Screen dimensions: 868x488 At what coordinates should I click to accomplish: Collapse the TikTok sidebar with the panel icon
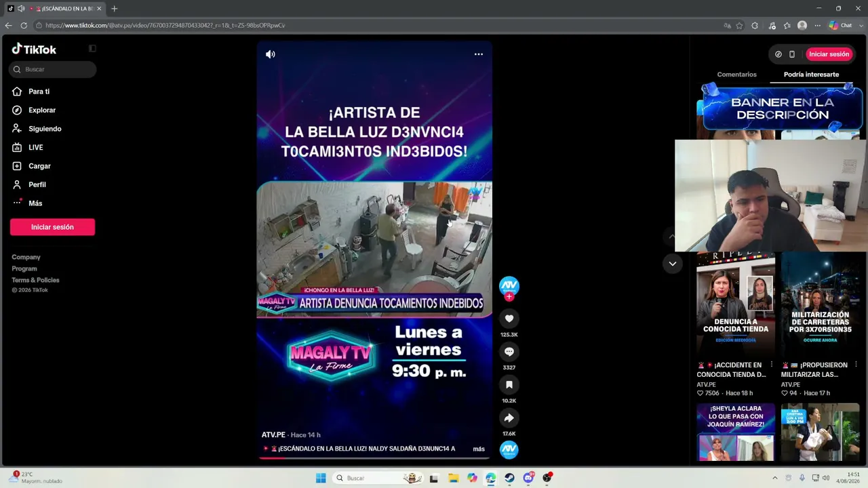[92, 49]
